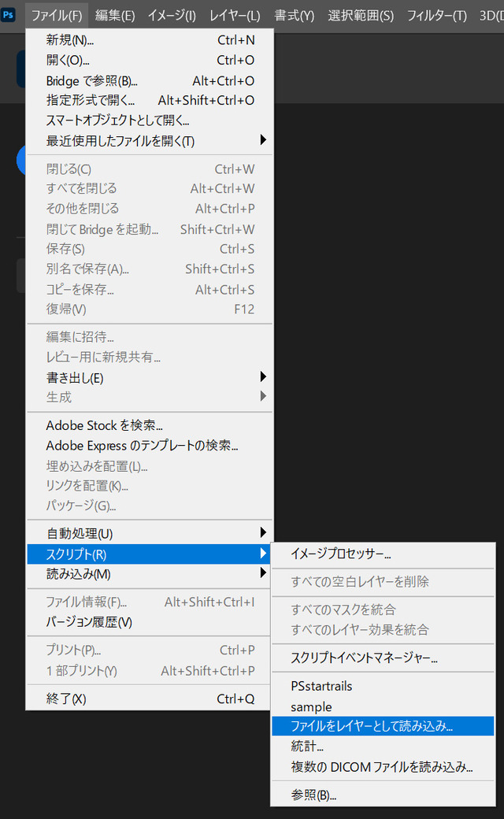
Task: Open the レイヤー(L) menu
Action: point(235,16)
